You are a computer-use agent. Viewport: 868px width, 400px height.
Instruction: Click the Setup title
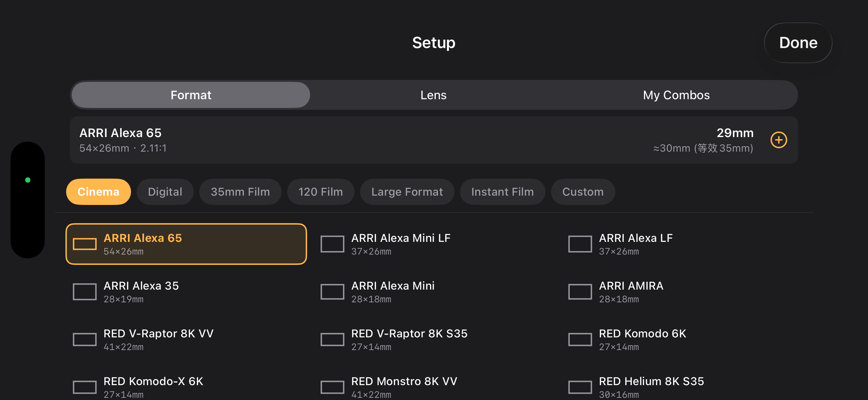pyautogui.click(x=434, y=43)
